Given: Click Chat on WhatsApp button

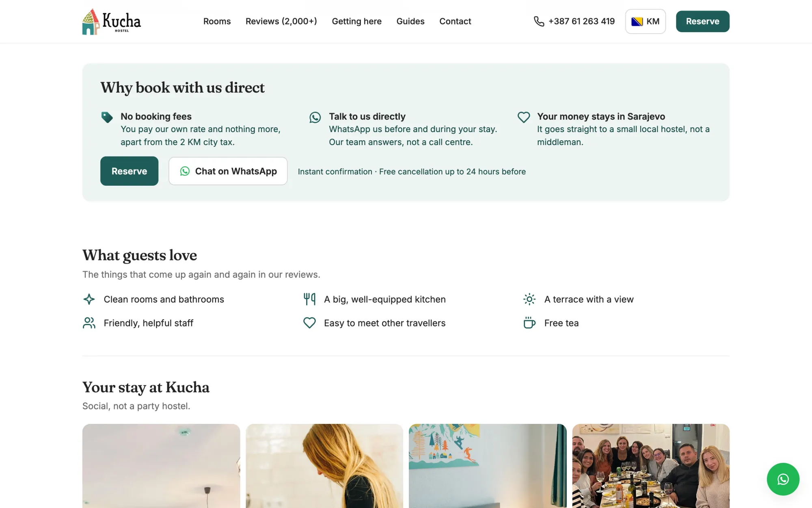Looking at the screenshot, I should [x=228, y=171].
